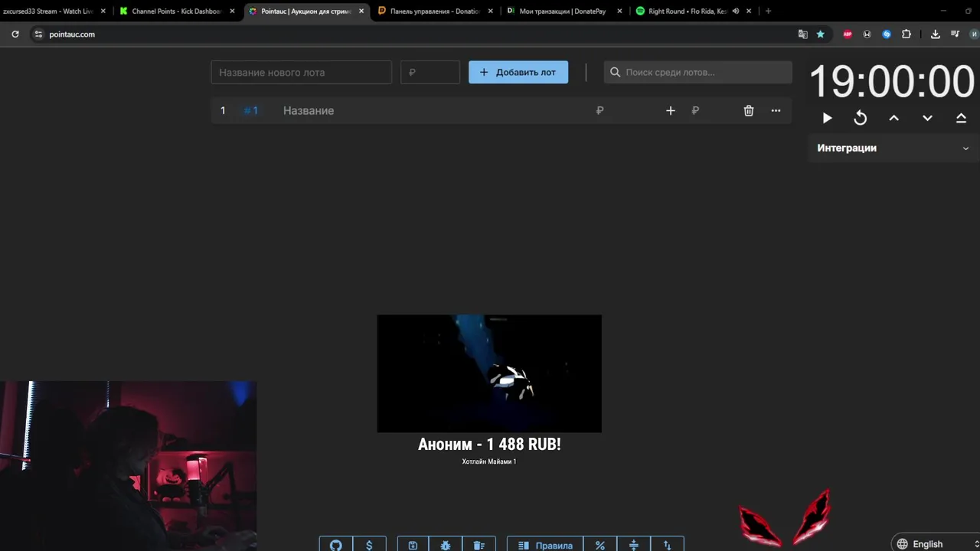Click the bug report icon button

point(446,545)
